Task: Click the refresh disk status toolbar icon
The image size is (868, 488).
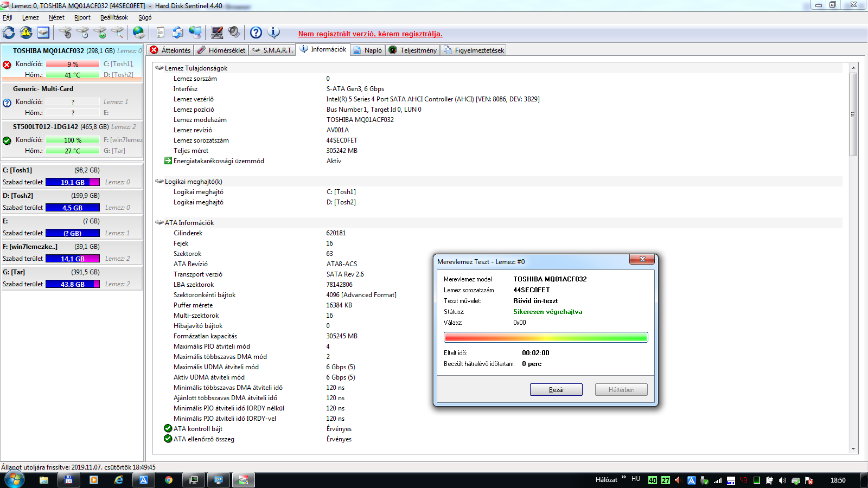Action: click(x=9, y=33)
